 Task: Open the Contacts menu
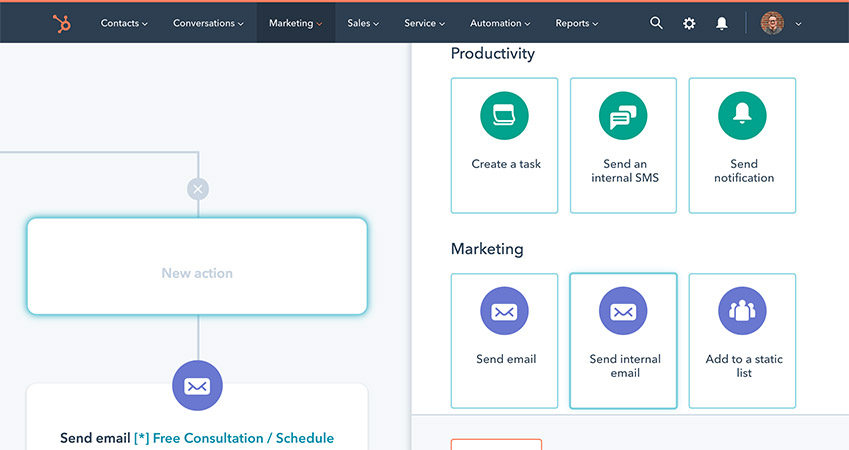[x=124, y=23]
